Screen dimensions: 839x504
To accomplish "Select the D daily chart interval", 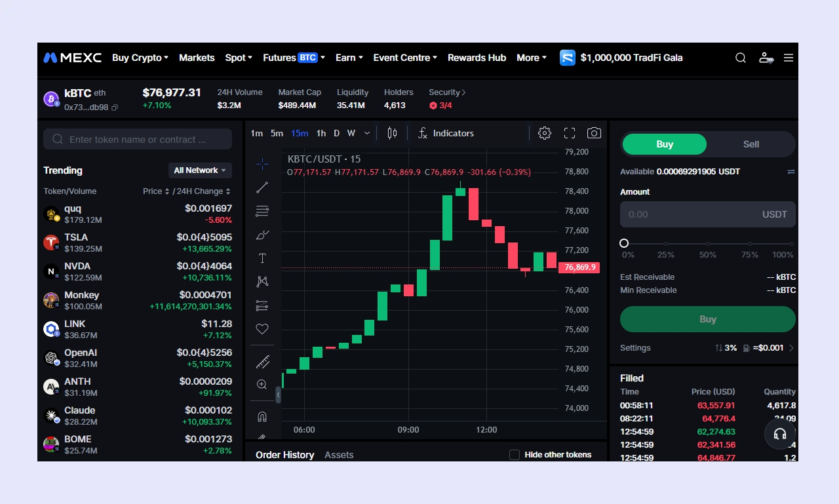I will pos(336,133).
